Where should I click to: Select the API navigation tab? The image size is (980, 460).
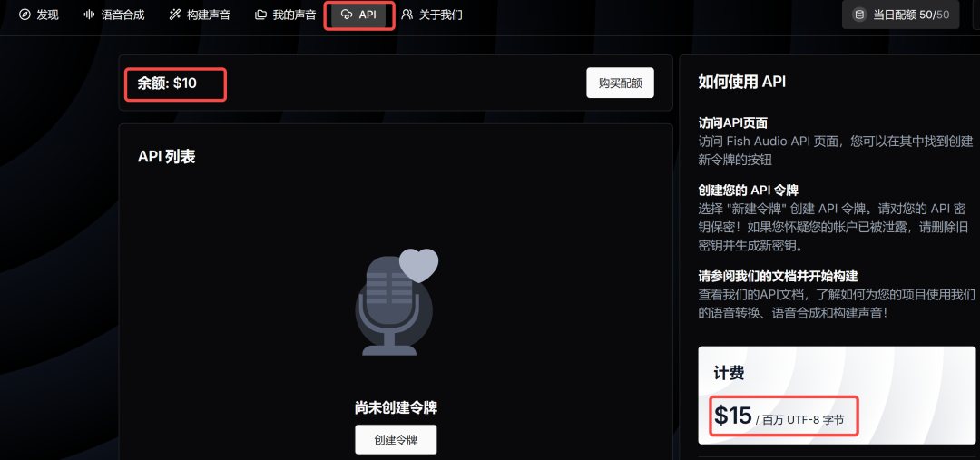pos(358,15)
